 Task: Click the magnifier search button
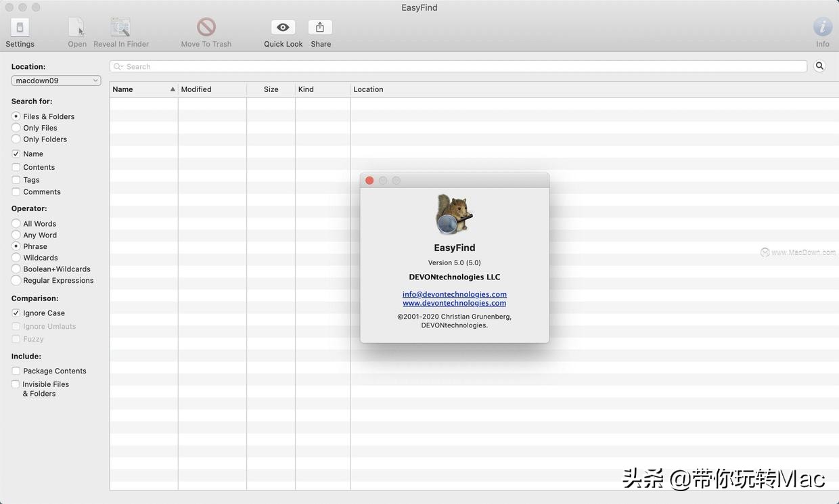coord(819,66)
